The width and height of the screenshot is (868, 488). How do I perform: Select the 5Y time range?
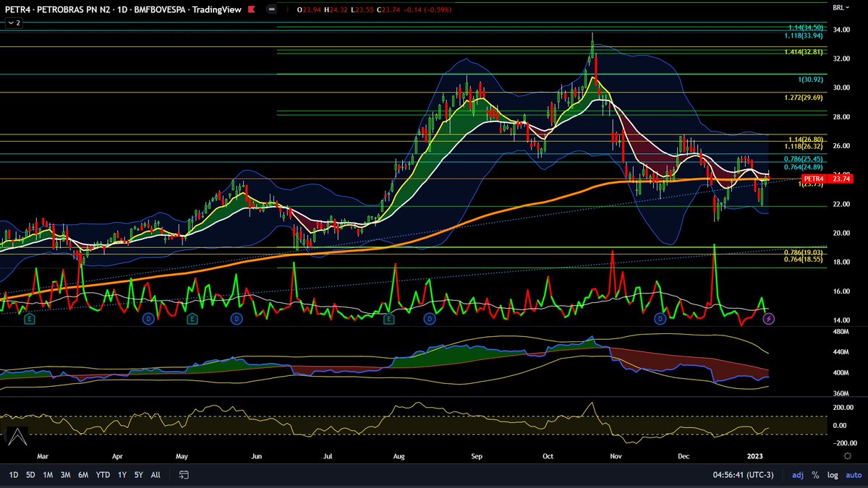point(139,475)
